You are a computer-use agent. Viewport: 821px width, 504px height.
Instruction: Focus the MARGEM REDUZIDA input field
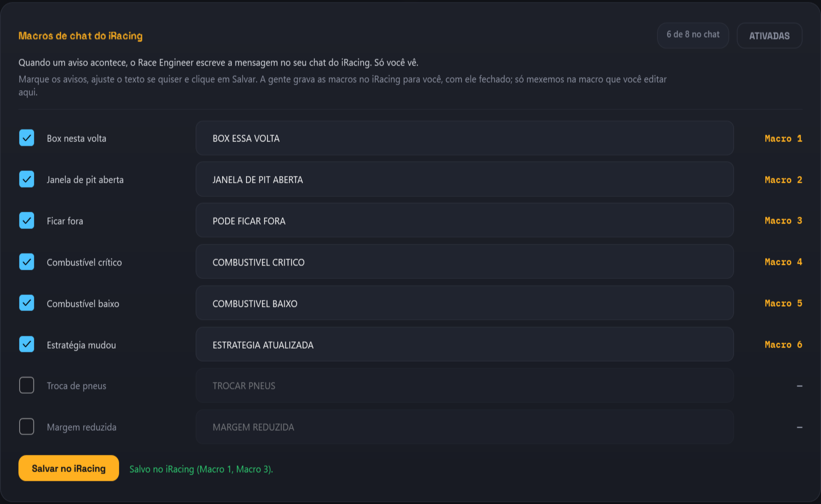464,427
